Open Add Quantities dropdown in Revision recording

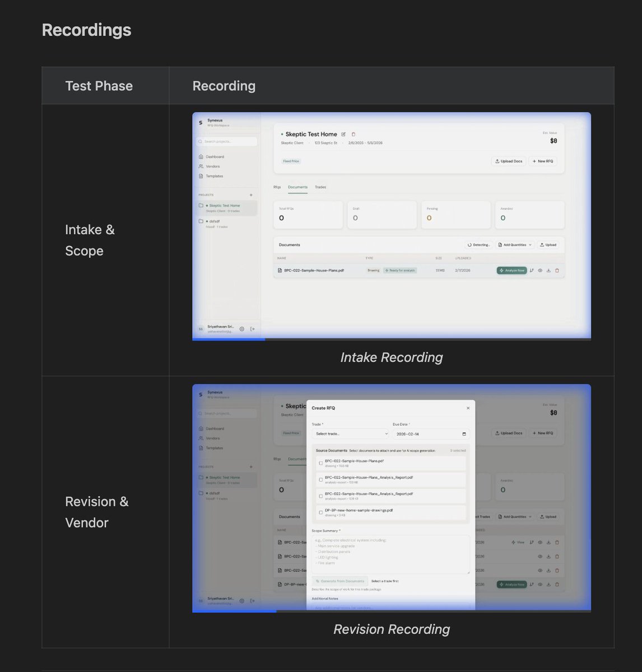coord(515,517)
